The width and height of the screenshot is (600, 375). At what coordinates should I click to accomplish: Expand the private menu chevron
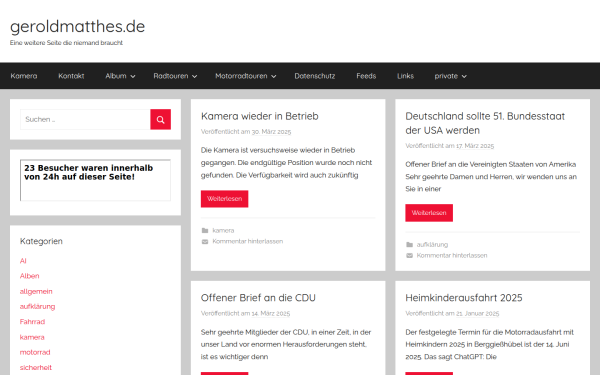coord(464,77)
